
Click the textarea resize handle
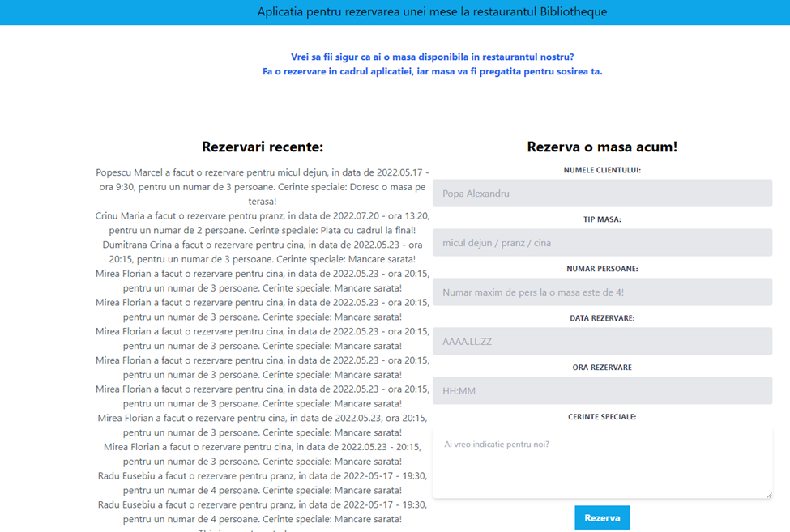point(768,494)
